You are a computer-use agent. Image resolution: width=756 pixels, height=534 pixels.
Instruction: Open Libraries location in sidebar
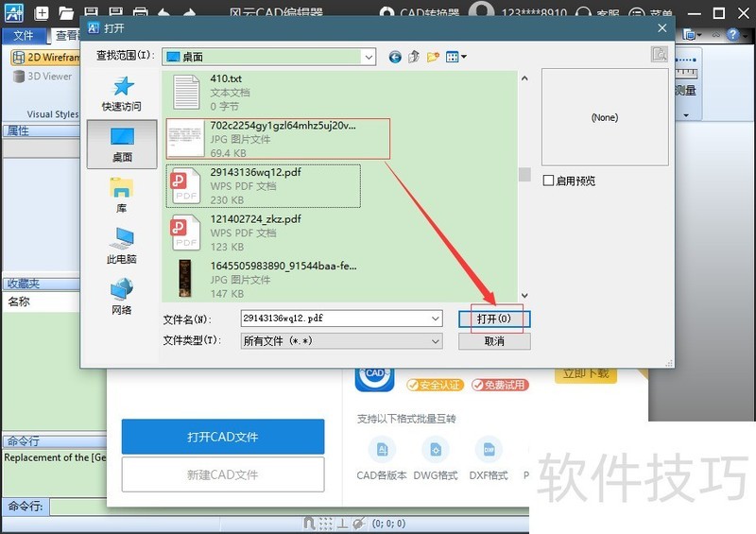121,194
